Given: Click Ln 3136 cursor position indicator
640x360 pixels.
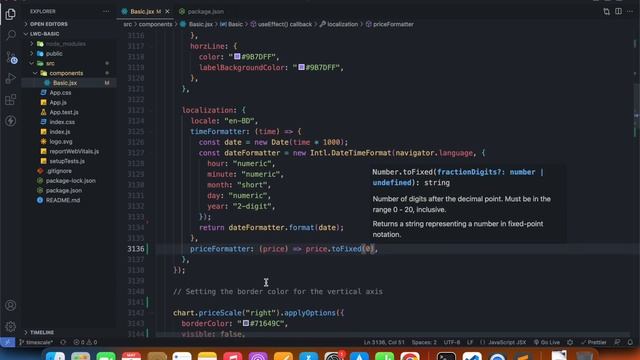Looking at the screenshot, I should coord(384,342).
